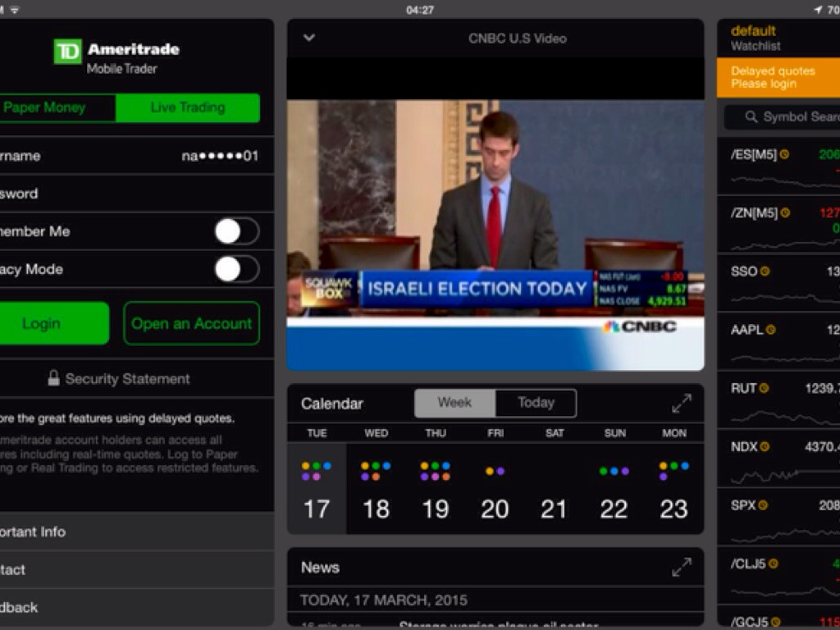This screenshot has height=630, width=840.
Task: Collapse the CNBC U.S Video panel chevron
Action: (x=309, y=38)
